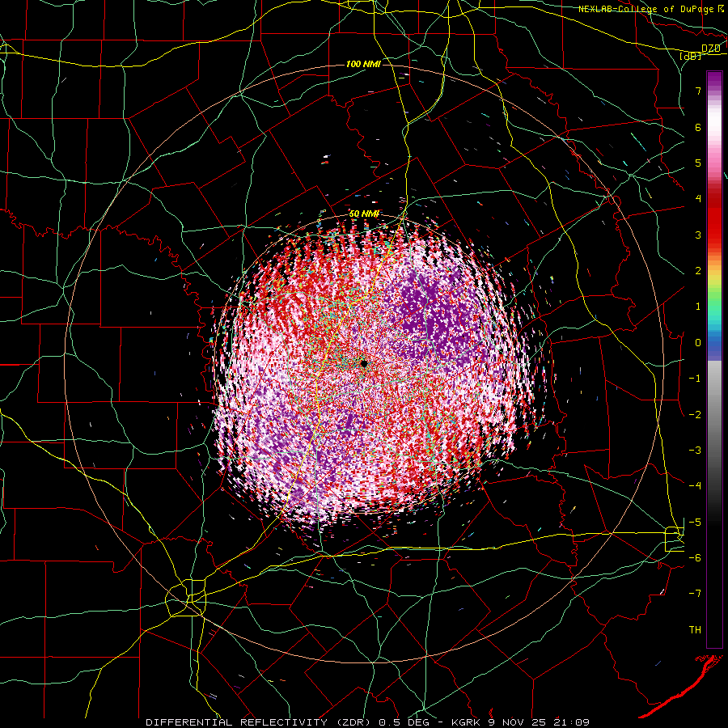
Task: Click the scale value 6 on the legend
Action: point(698,127)
